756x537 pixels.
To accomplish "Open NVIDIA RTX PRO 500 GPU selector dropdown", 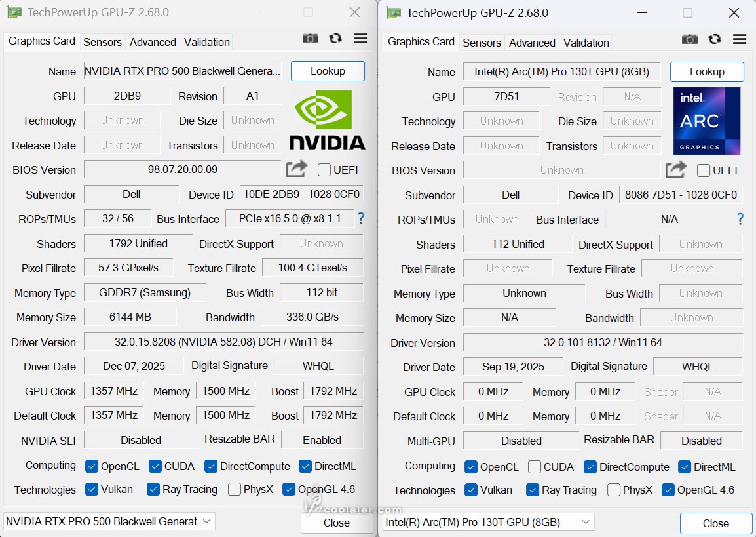I will point(109,521).
